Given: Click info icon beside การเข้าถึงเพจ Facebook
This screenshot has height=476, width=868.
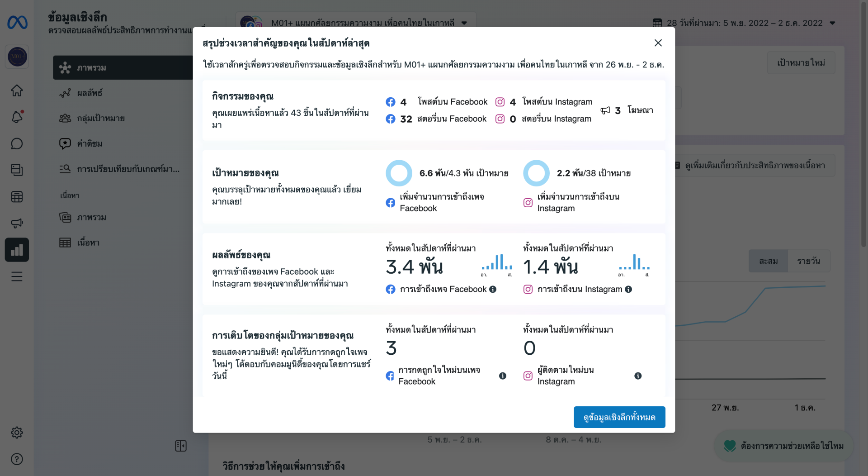Looking at the screenshot, I should pyautogui.click(x=493, y=289).
